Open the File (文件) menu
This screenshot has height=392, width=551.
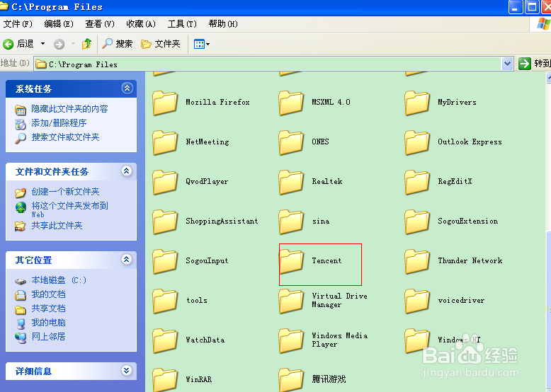click(18, 24)
